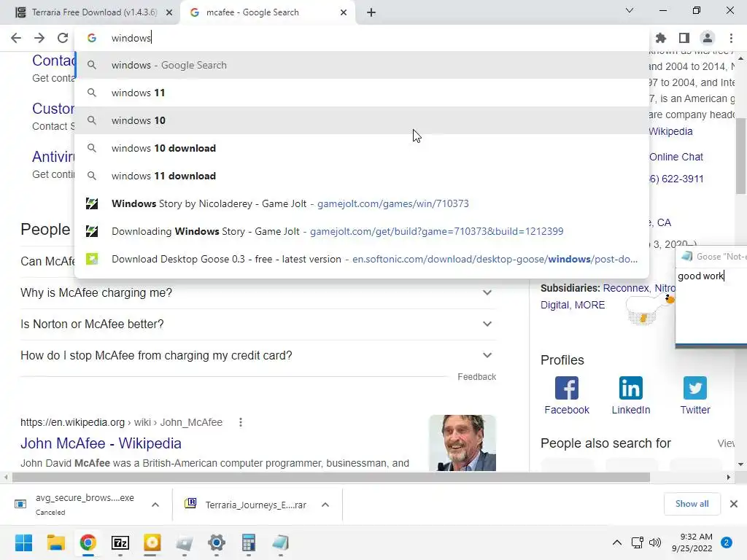Click Show all downloads button
This screenshot has width=747, height=560.
692,504
